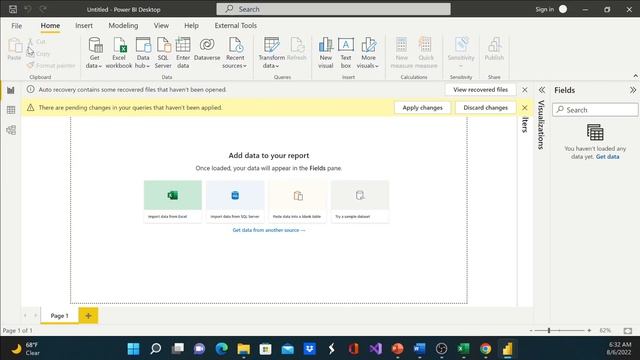Image resolution: width=640 pixels, height=360 pixels.
Task: Open Data hub dropdown
Action: (142, 53)
